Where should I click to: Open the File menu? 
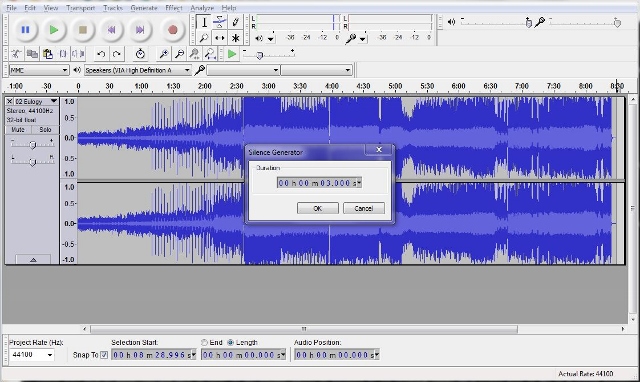(x=11, y=8)
